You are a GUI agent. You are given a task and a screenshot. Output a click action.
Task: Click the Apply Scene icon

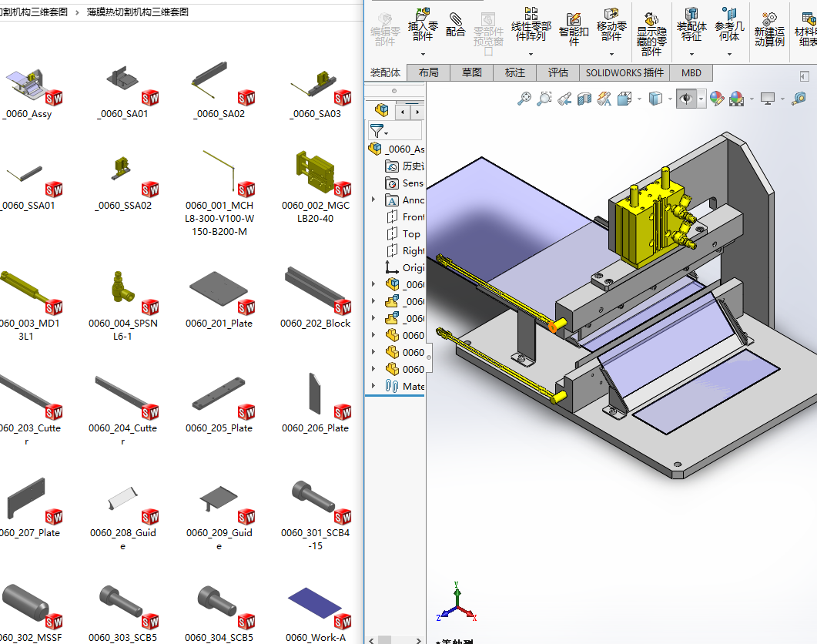pyautogui.click(x=737, y=98)
